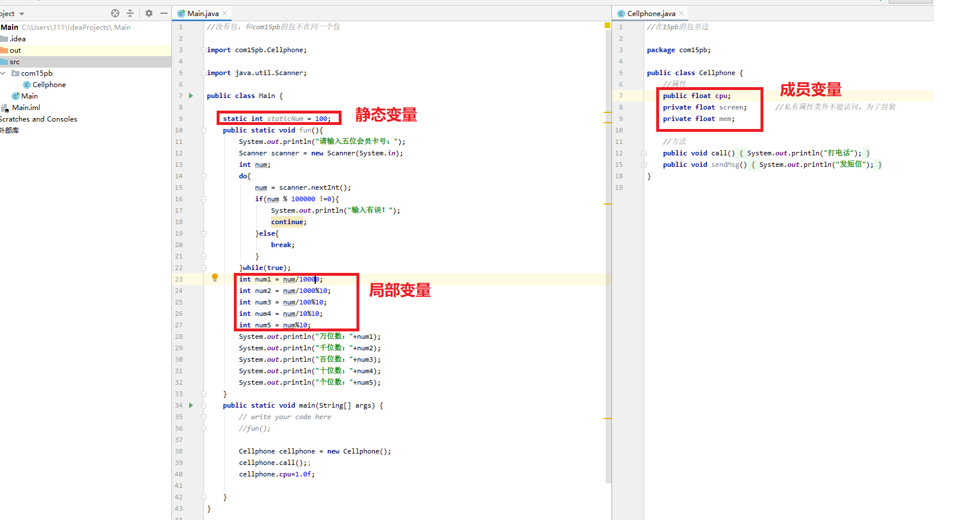Screen dimensions: 980x520
Task: Close the Main.java editor tab
Action: click(x=225, y=13)
